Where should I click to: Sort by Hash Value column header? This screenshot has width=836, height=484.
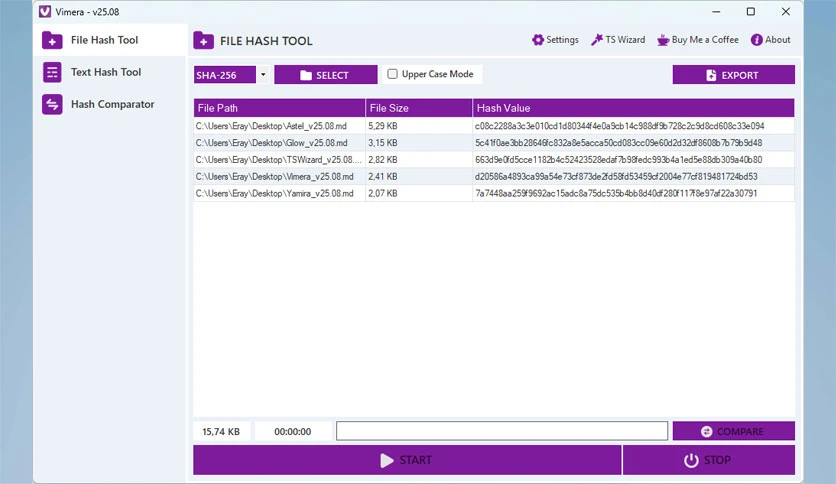tap(633, 108)
